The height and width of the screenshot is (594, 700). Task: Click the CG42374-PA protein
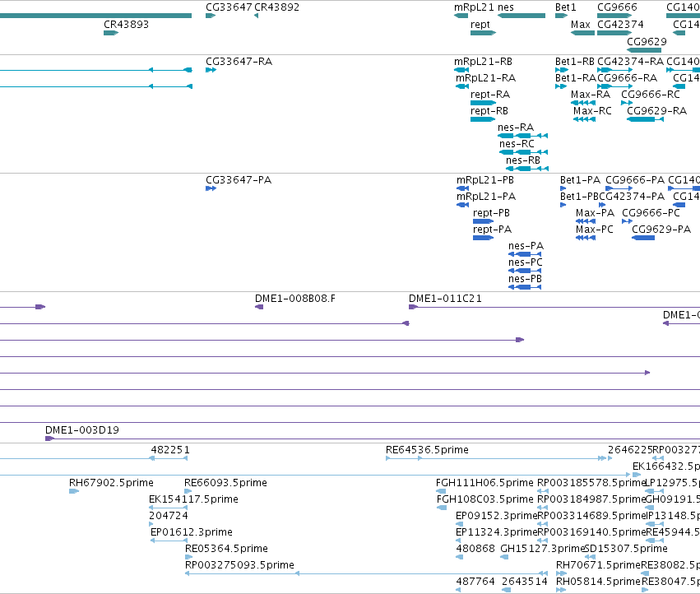tap(632, 196)
